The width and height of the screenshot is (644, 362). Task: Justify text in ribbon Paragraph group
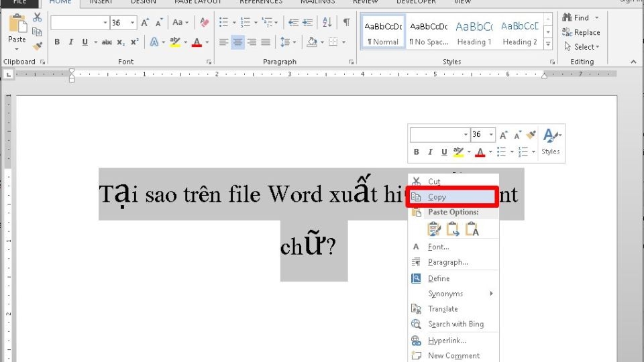(266, 42)
